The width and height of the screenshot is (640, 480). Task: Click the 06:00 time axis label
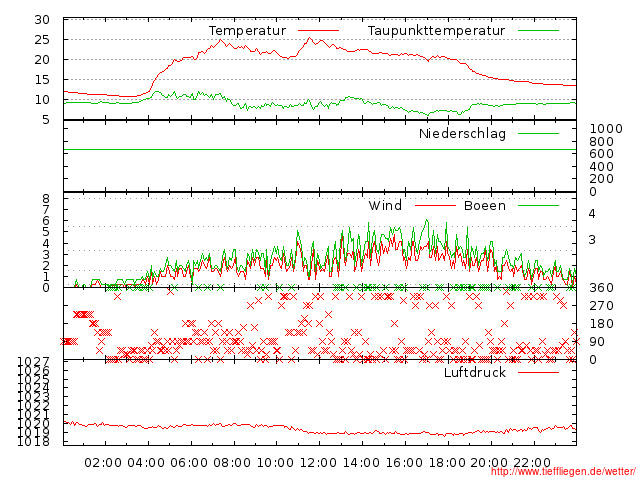[x=189, y=463]
